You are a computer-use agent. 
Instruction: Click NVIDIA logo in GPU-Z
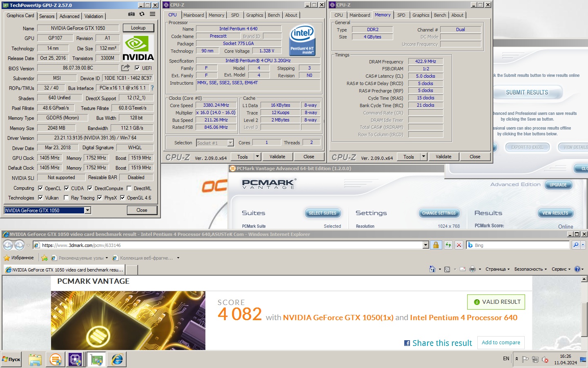click(x=138, y=48)
